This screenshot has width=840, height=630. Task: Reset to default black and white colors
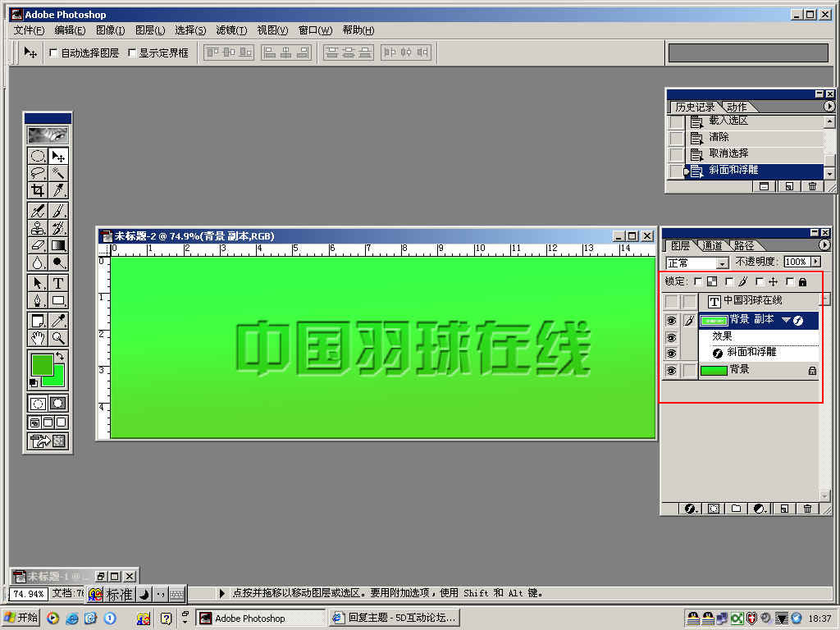coord(33,382)
